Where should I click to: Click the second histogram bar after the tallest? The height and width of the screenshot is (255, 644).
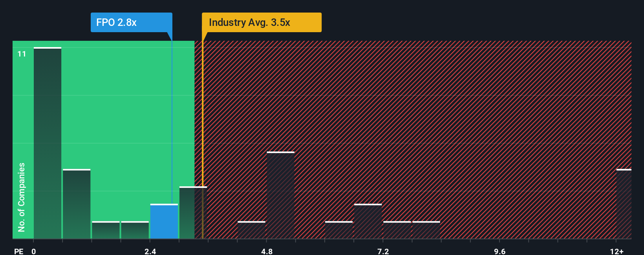click(x=77, y=204)
